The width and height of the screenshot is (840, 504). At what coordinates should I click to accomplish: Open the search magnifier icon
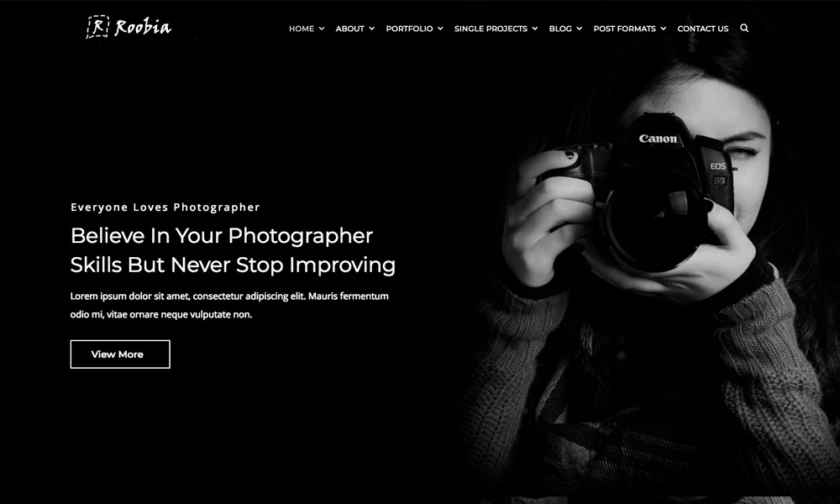click(x=744, y=28)
